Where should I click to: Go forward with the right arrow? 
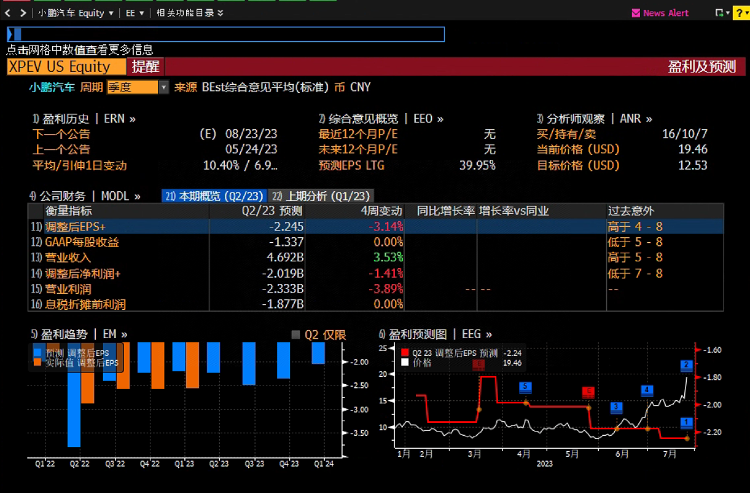click(22, 13)
